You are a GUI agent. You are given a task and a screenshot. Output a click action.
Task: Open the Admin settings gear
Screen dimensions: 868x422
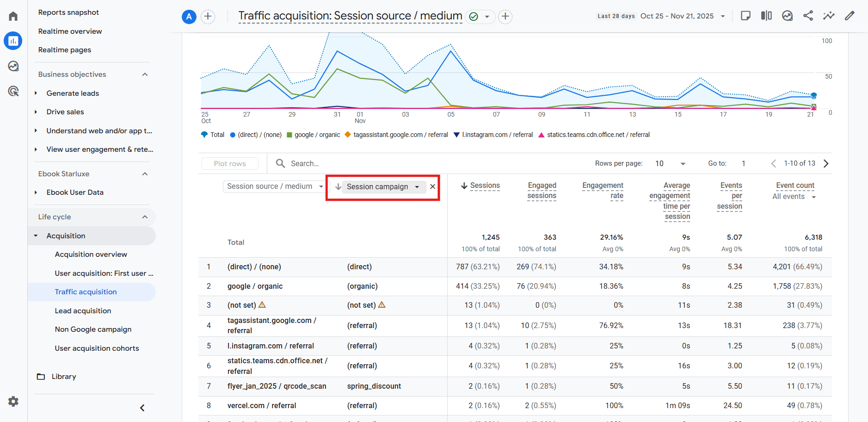13,401
